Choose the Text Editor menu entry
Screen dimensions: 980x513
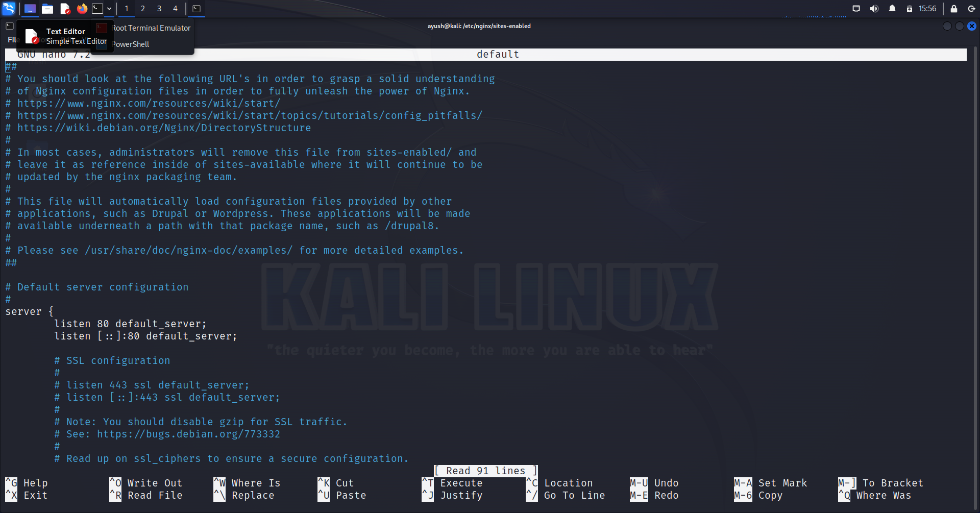(66, 31)
